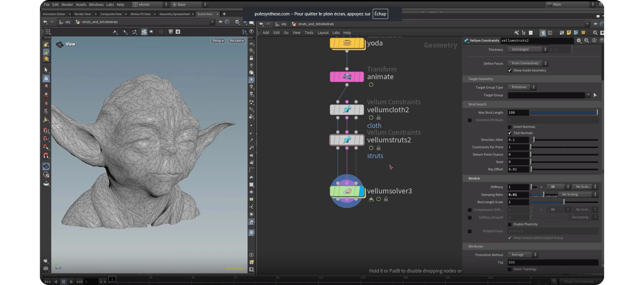Toggle the blue display flag on vellumsolver3
Screen dimensions: 644x285
pyautogui.click(x=361, y=191)
